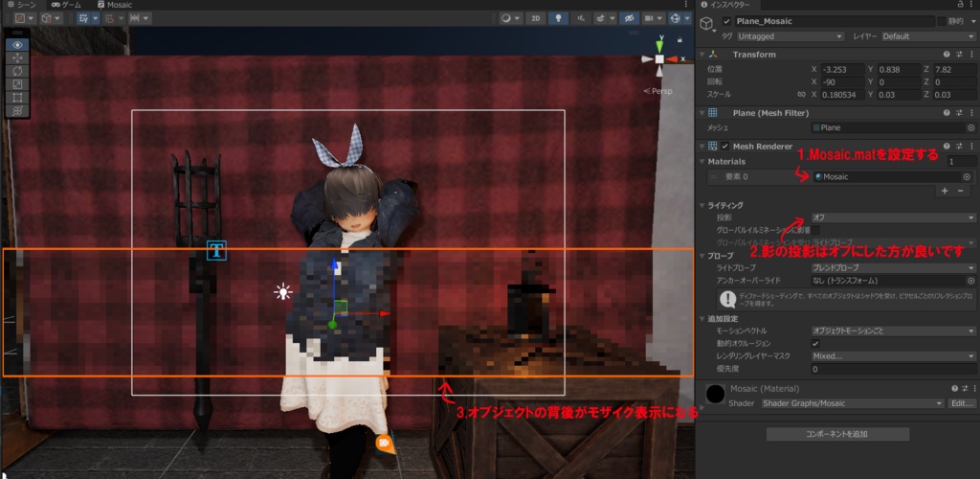Open the モーションベクトル dropdown

coord(893,331)
